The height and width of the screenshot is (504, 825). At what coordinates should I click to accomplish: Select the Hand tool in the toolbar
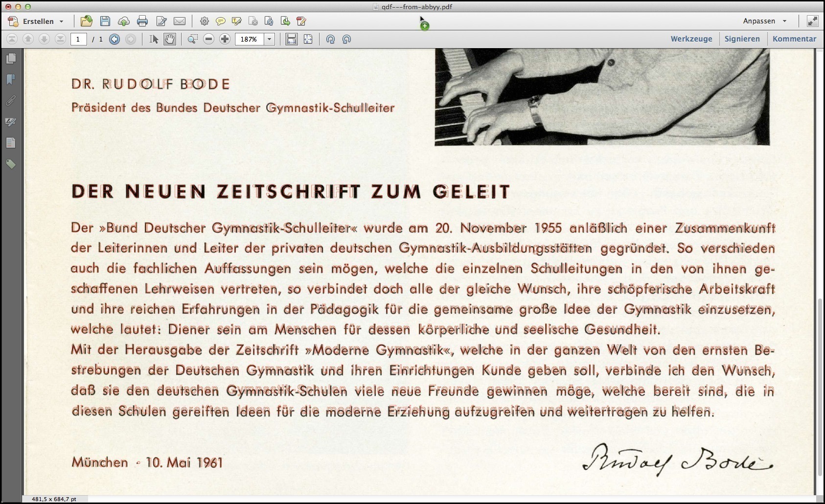pos(170,39)
